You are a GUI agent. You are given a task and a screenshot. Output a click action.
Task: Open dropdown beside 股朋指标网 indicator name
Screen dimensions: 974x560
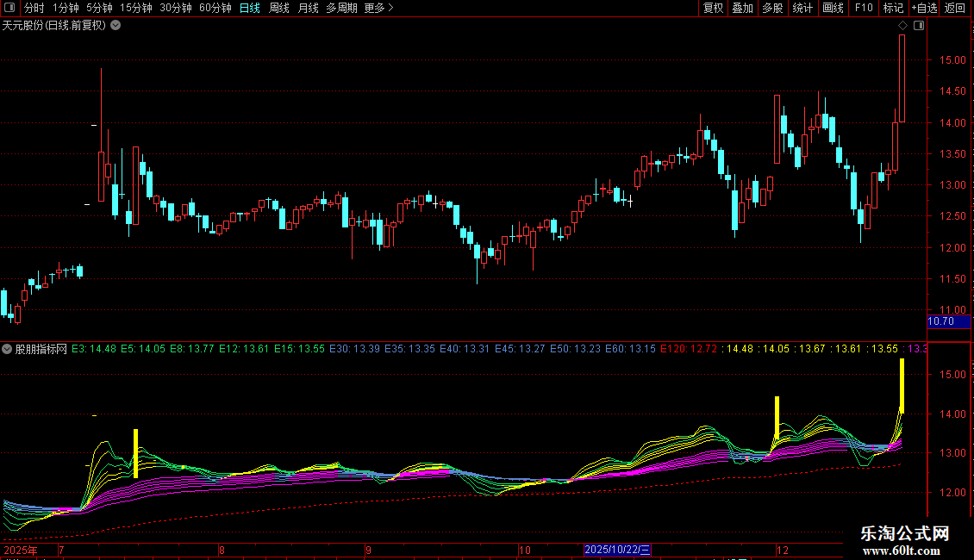pos(7,349)
